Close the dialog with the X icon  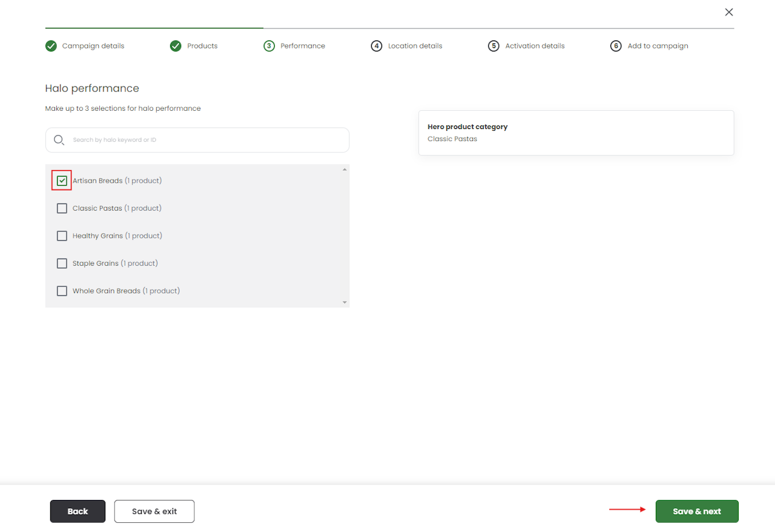click(729, 12)
